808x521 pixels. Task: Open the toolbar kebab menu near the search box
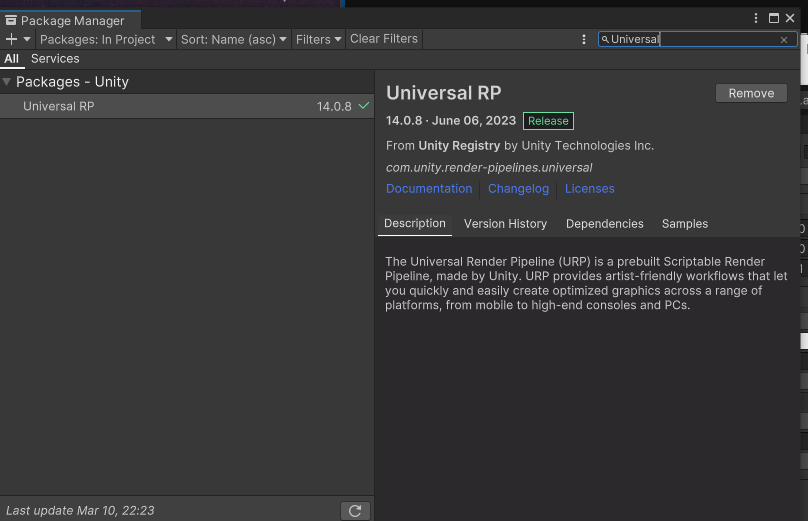point(583,40)
